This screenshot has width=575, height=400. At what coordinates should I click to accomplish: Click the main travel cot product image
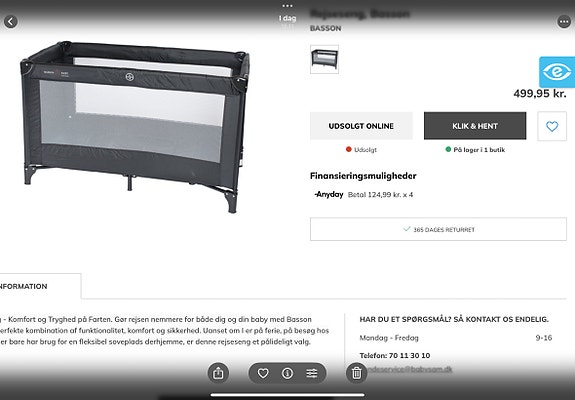click(x=135, y=126)
